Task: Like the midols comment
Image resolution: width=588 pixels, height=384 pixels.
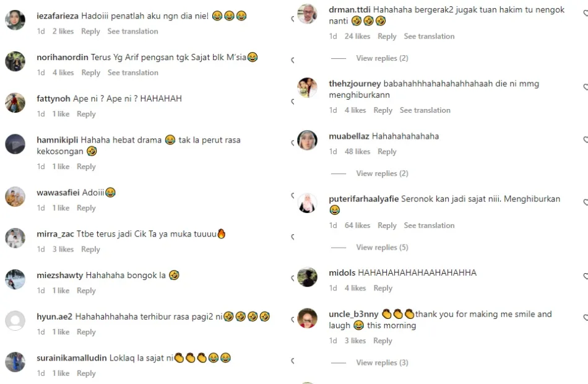Action: click(586, 276)
